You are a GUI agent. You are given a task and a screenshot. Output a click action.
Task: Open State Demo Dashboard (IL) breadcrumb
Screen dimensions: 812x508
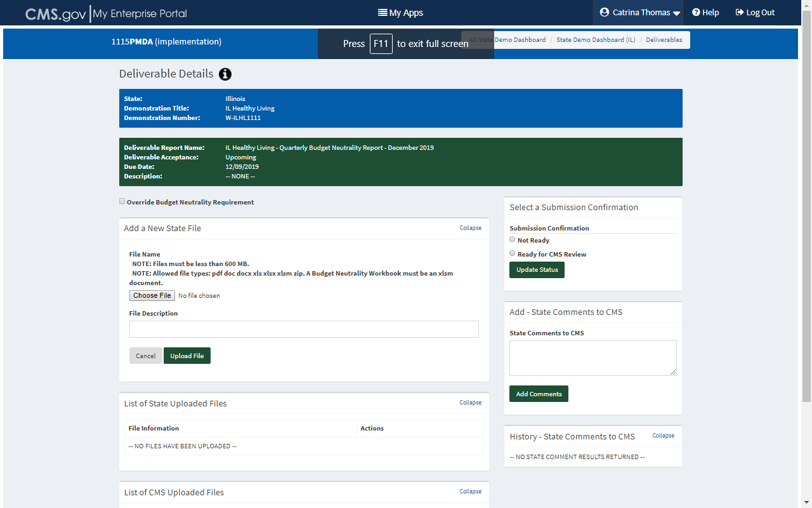pyautogui.click(x=596, y=40)
